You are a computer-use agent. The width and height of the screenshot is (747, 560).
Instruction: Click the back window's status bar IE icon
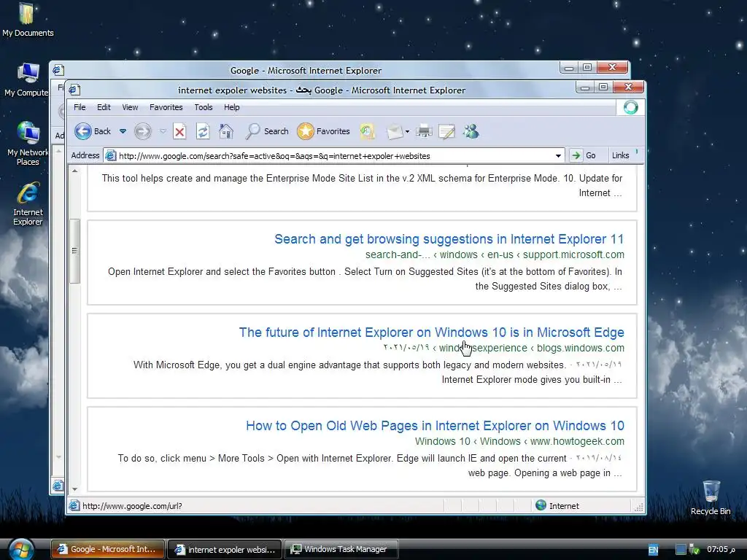pyautogui.click(x=58, y=486)
